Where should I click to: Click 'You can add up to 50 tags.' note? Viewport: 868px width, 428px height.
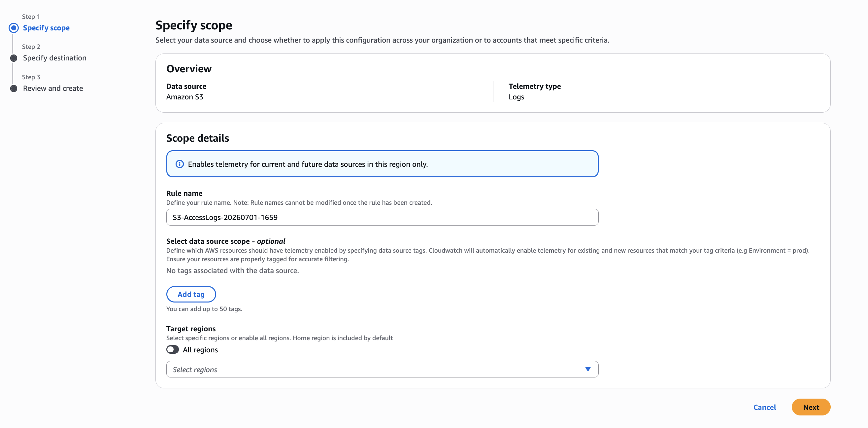coord(204,309)
